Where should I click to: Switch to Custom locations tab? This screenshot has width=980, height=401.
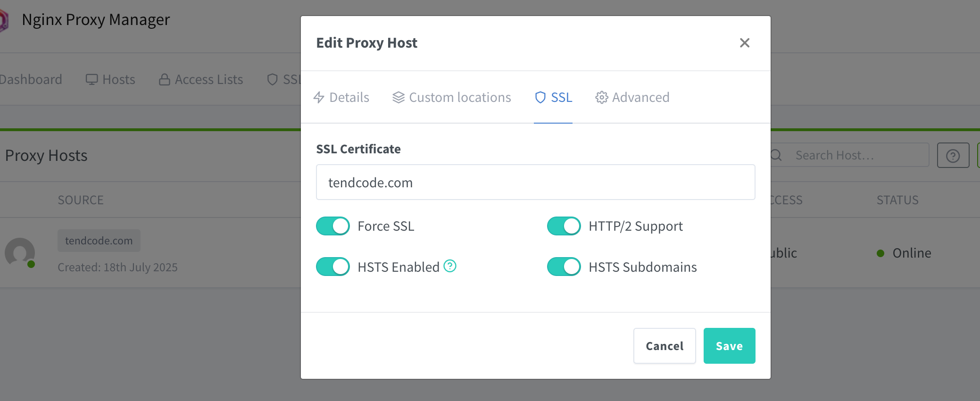(452, 97)
